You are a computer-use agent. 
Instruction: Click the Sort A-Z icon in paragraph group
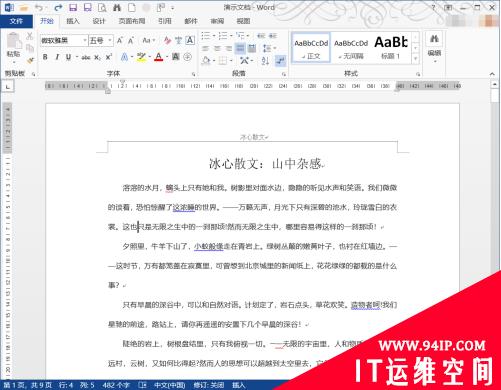click(265, 61)
